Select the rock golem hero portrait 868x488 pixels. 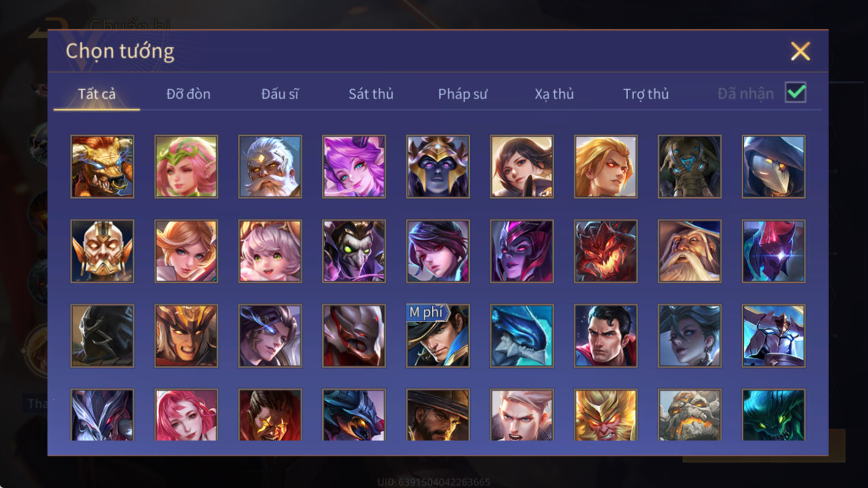tap(689, 415)
